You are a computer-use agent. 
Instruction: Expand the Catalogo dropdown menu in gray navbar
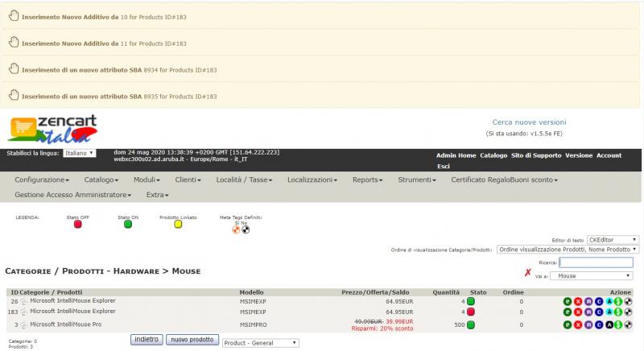(101, 180)
